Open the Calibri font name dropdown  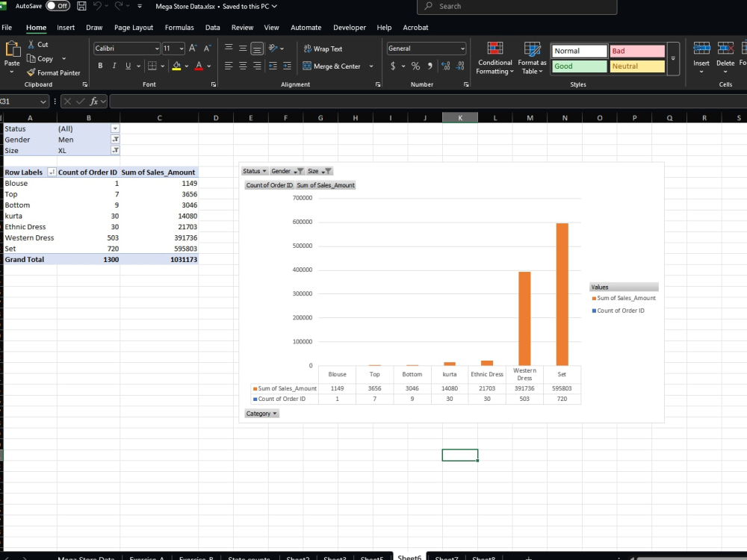[x=157, y=49]
